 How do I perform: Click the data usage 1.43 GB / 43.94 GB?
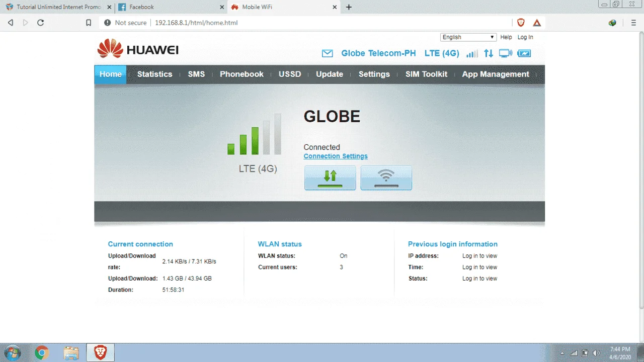coord(187,279)
